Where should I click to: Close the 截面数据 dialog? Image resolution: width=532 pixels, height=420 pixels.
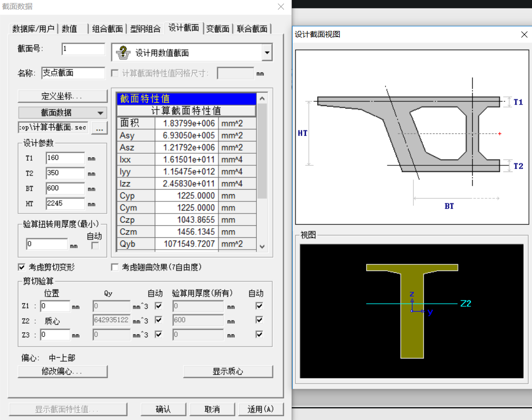[280, 7]
